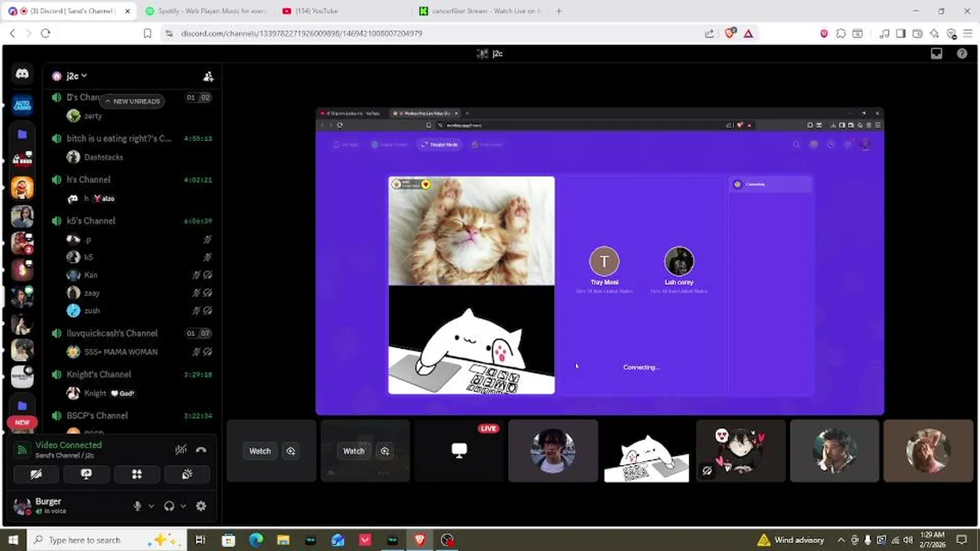Open the Windows Start menu
Image resolution: width=980 pixels, height=551 pixels.
[11, 540]
